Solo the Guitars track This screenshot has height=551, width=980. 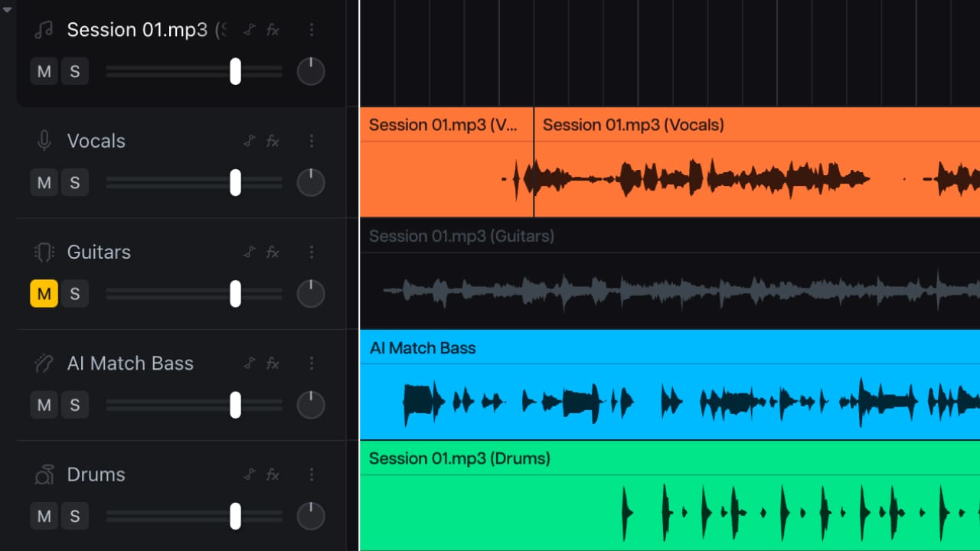(x=75, y=293)
